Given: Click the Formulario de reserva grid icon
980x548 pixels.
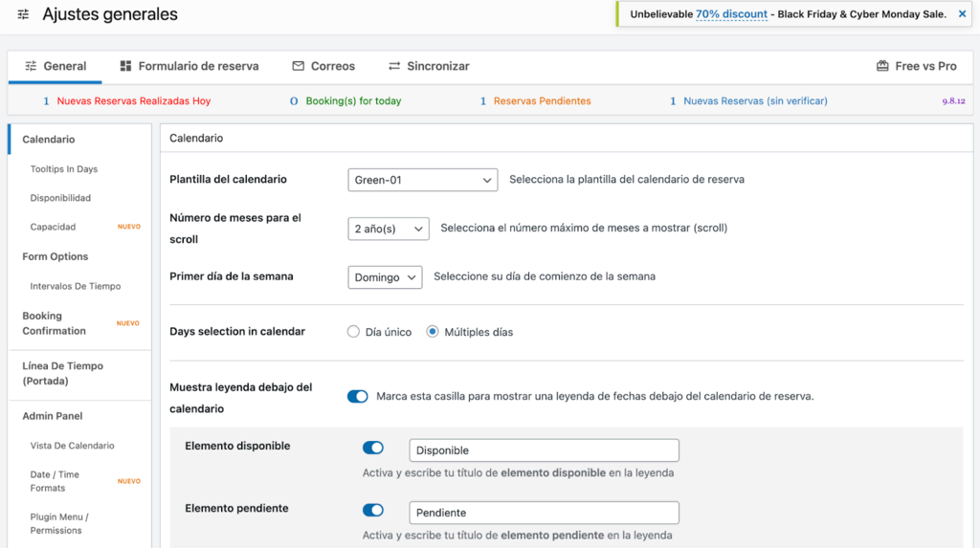Looking at the screenshot, I should pyautogui.click(x=125, y=66).
